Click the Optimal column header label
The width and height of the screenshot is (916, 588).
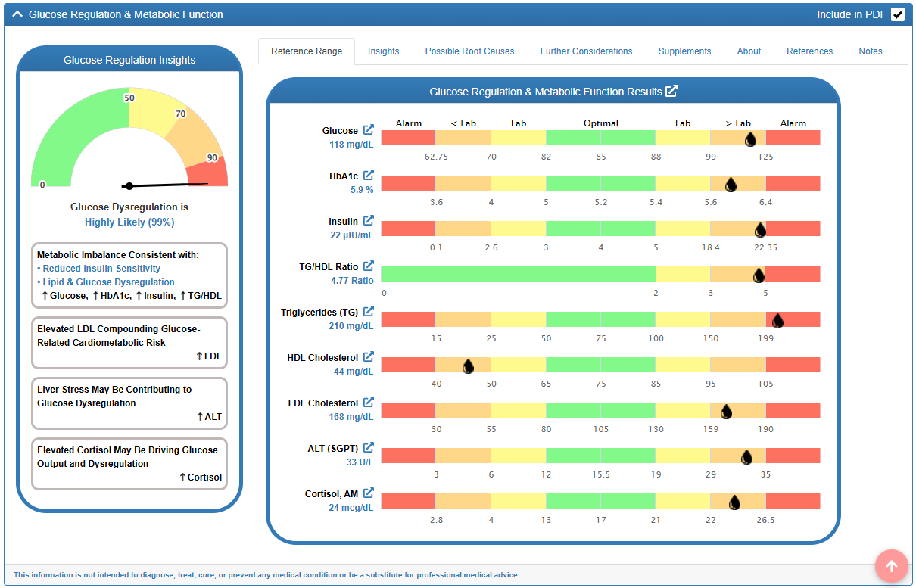601,123
